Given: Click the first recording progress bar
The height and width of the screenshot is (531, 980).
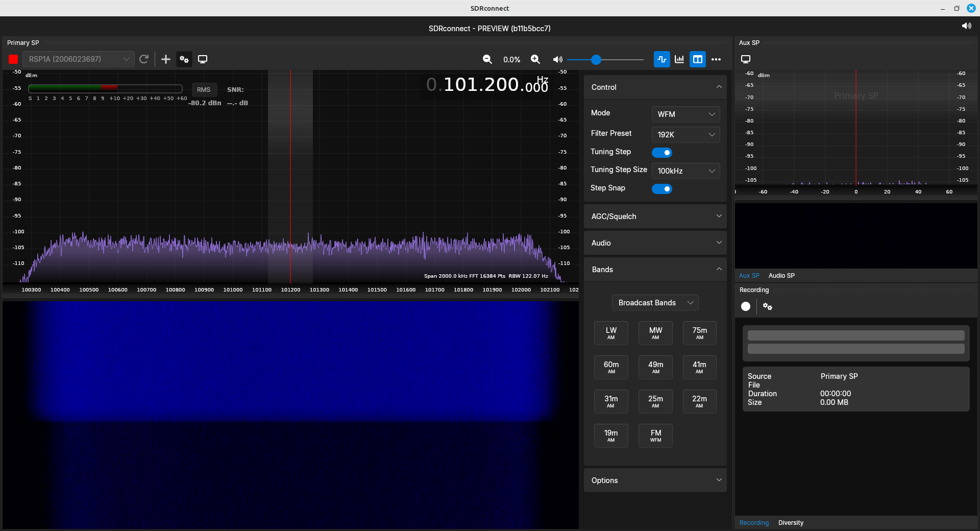Looking at the screenshot, I should (856, 335).
